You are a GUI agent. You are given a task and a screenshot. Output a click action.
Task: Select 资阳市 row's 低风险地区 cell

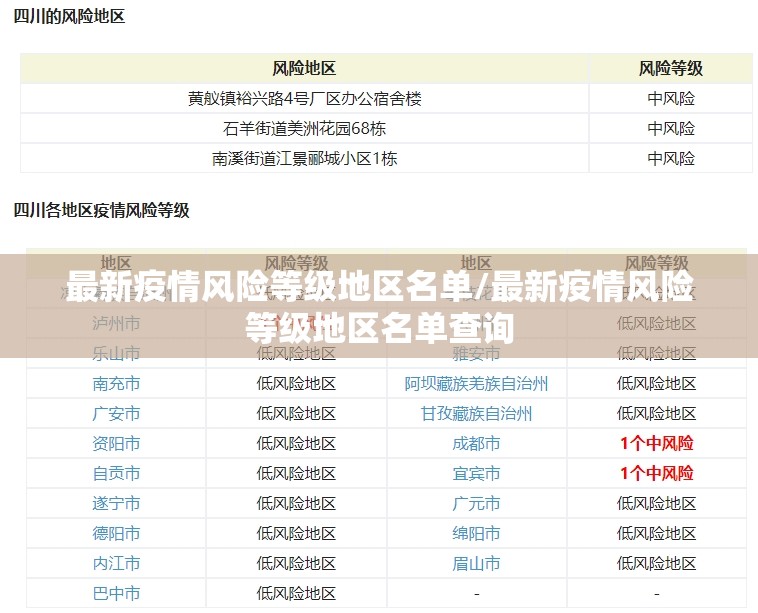[296, 443]
